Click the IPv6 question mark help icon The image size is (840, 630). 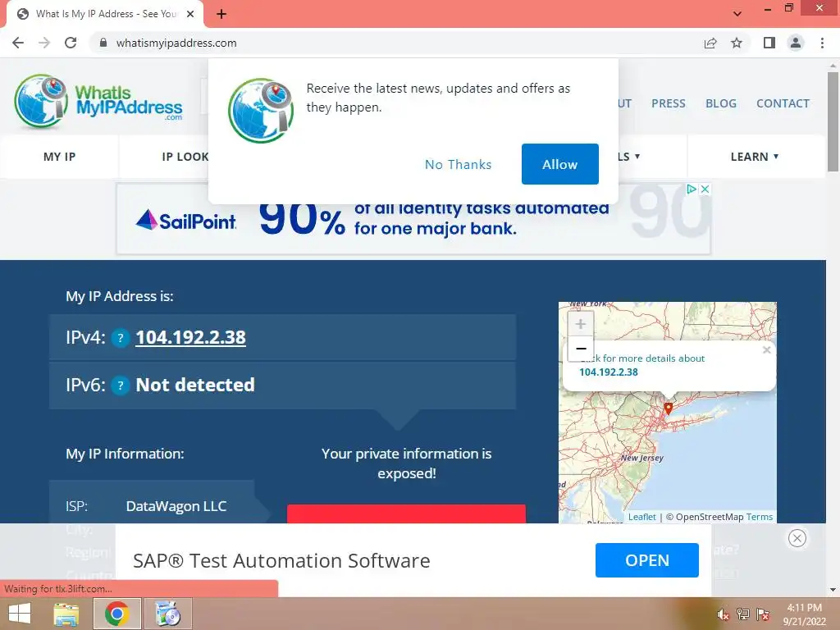click(121, 386)
